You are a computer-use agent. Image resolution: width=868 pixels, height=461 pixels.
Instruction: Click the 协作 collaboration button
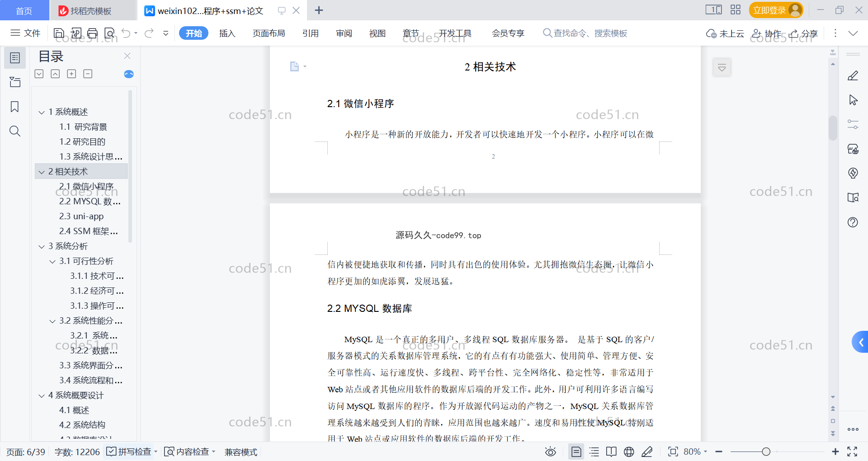coord(767,33)
